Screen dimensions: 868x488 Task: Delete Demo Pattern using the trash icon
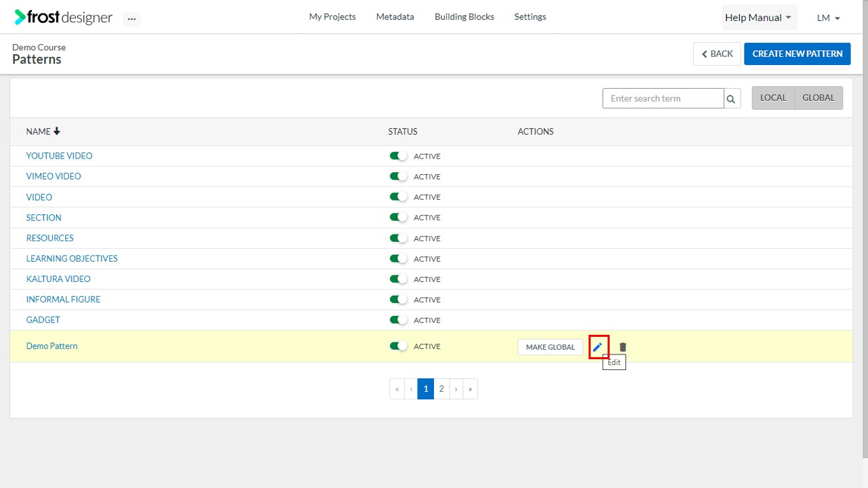click(x=622, y=346)
